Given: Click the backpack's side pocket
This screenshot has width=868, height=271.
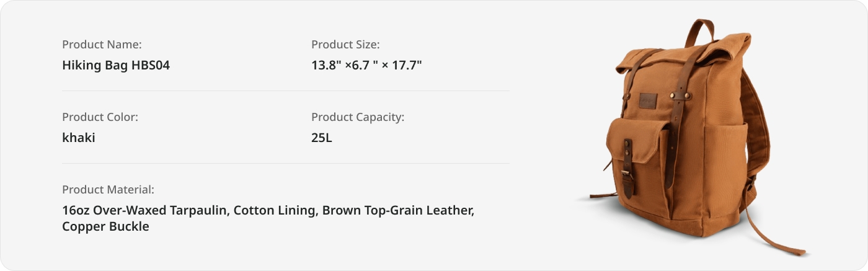Looking at the screenshot, I should (725, 167).
